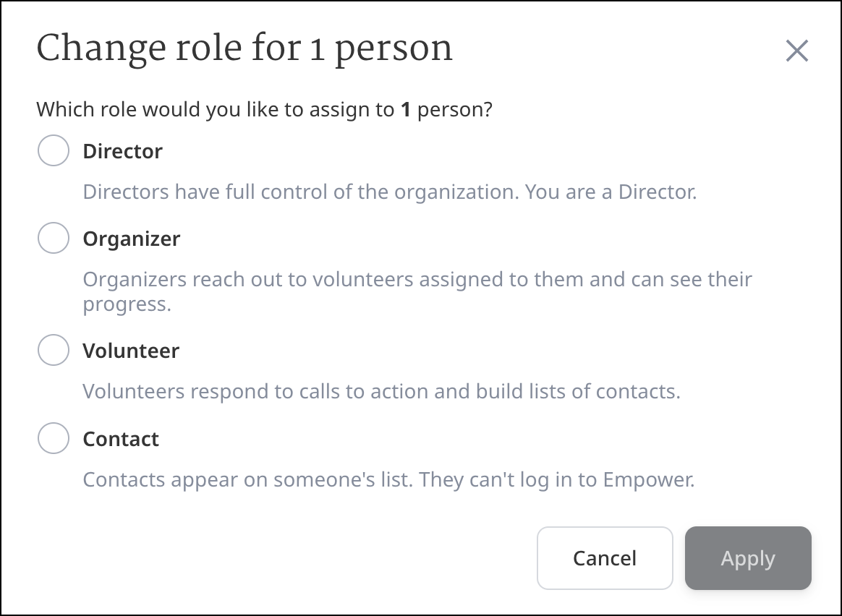Click the "You are a Director." sentence
This screenshot has height=616, width=842.
(611, 192)
